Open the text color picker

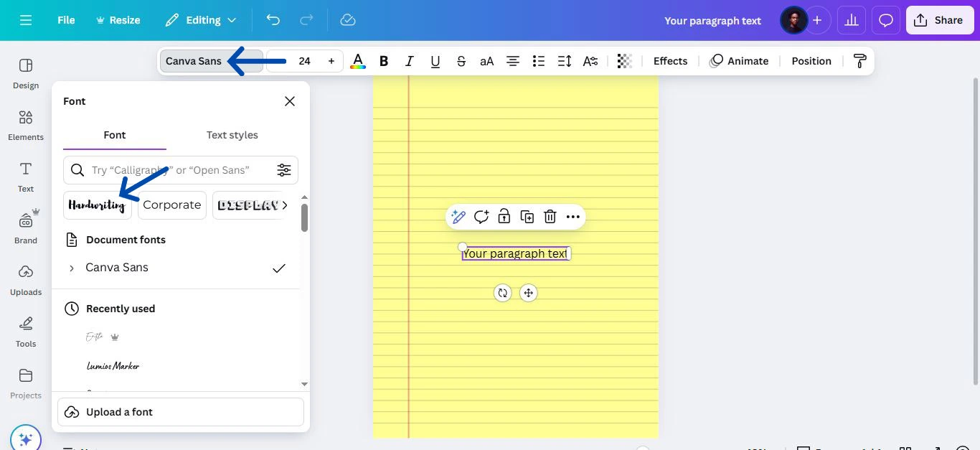coord(357,61)
